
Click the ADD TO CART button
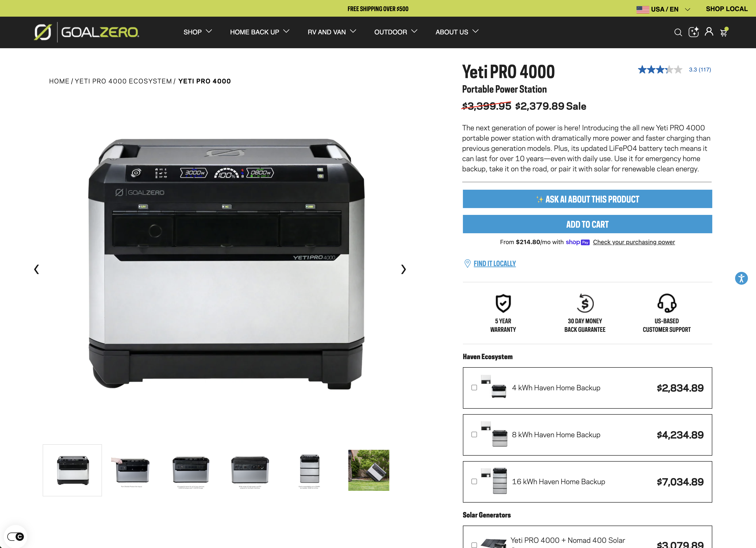coord(587,224)
